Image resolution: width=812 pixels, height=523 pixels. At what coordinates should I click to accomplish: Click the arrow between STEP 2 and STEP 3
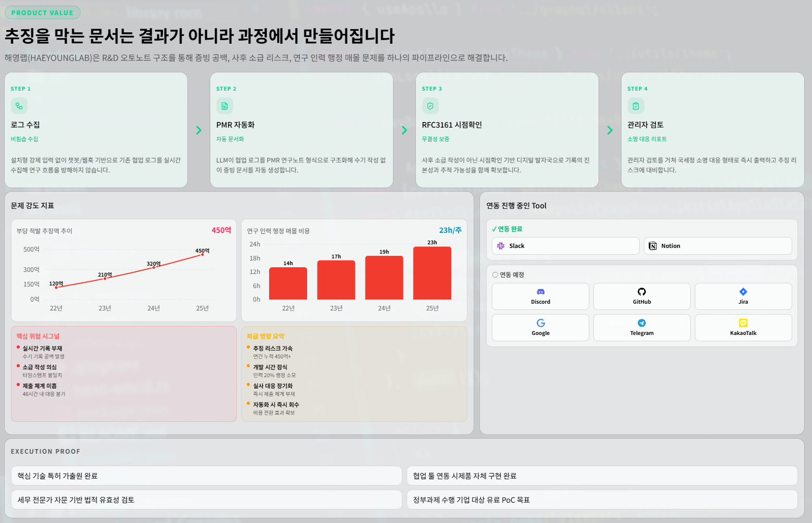pos(404,130)
